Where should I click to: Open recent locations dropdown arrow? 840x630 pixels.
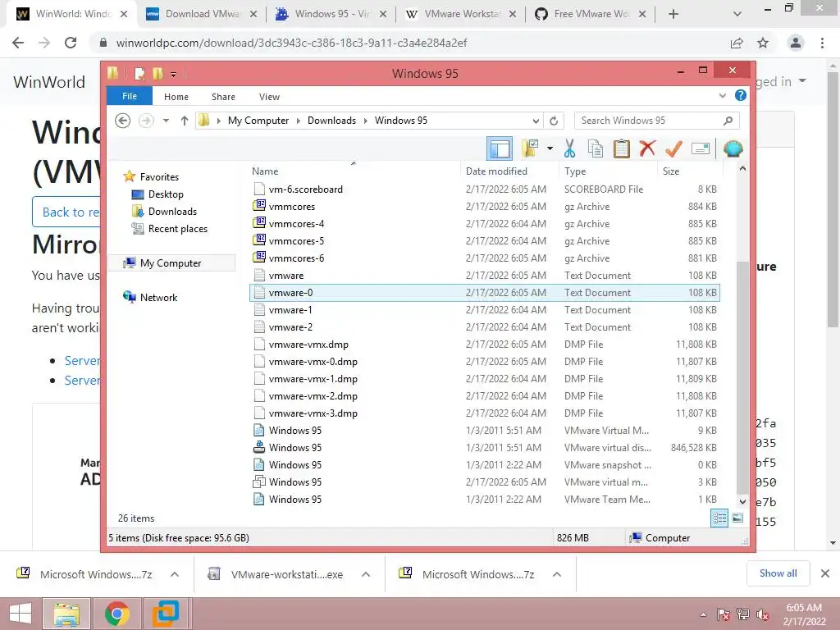coord(166,121)
